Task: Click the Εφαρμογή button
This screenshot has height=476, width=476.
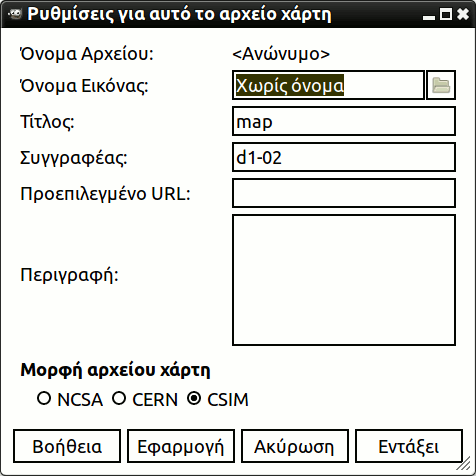Action: [181, 446]
